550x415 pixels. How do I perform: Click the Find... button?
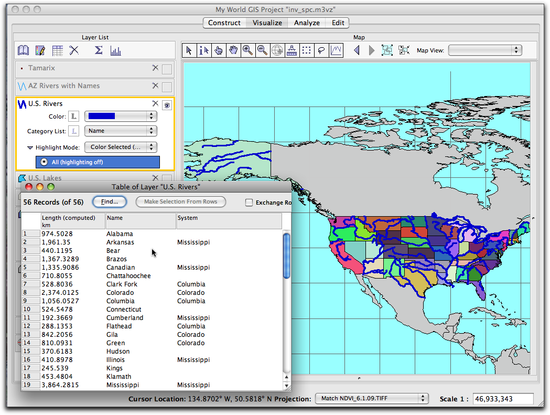(x=109, y=202)
